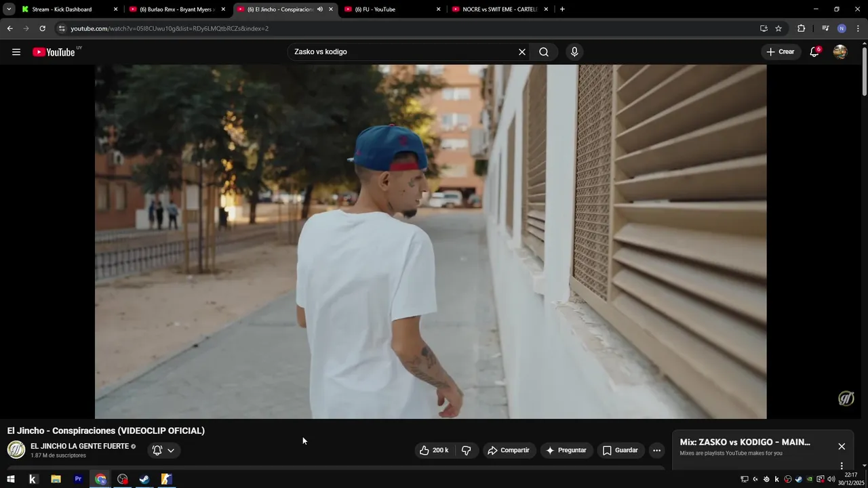
Task: Run search with the magnifier icon
Action: tap(544, 52)
